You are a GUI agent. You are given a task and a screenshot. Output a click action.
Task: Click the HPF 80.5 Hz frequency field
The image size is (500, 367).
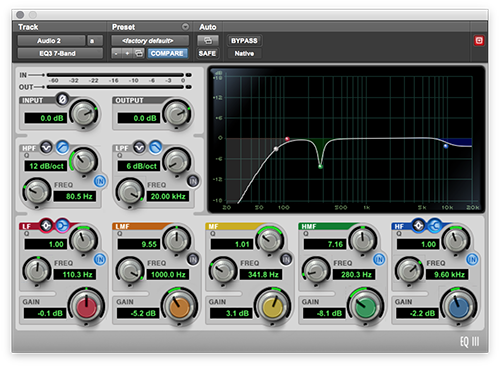click(x=75, y=196)
